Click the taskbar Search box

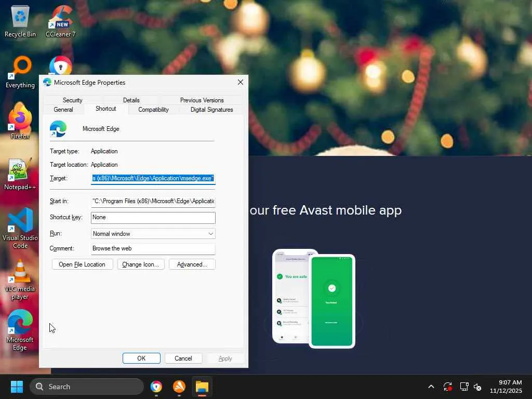87,387
